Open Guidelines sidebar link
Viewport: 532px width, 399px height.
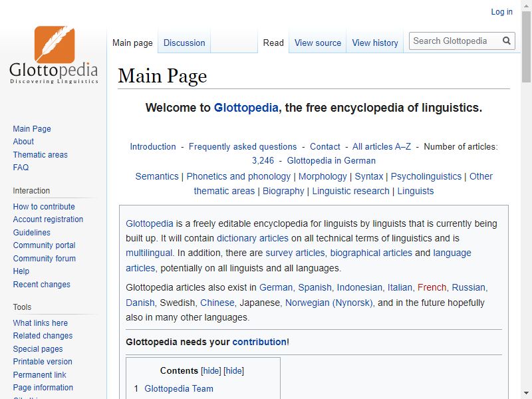[x=31, y=232]
